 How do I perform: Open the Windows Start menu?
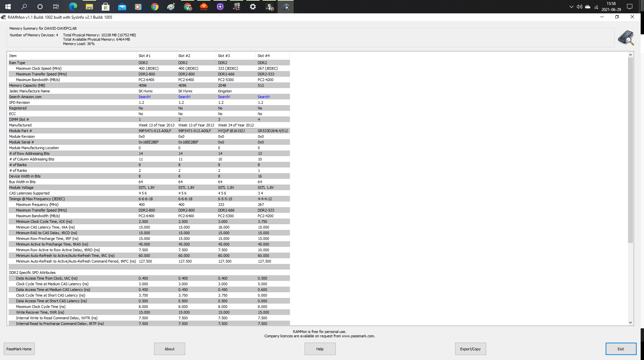pyautogui.click(x=8, y=7)
